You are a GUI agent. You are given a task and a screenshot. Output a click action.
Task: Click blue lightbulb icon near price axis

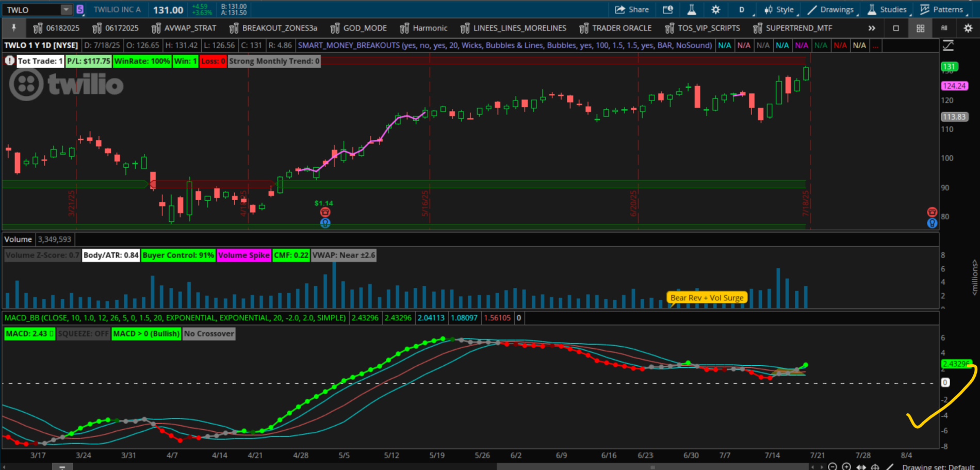point(932,223)
